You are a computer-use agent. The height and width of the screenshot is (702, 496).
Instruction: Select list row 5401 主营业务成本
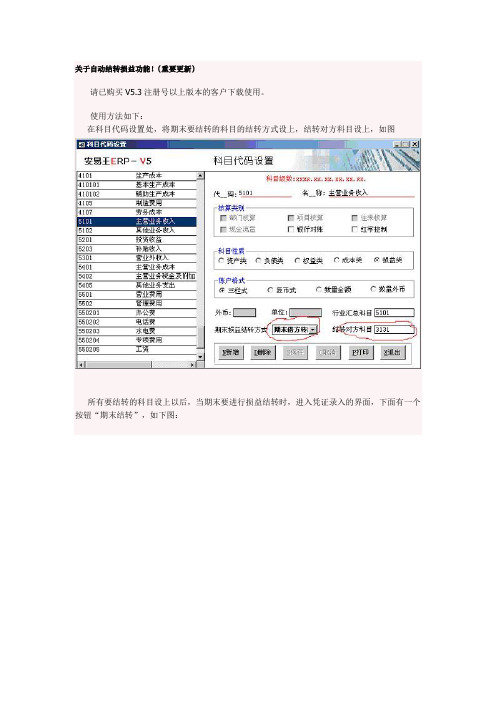[x=137, y=267]
